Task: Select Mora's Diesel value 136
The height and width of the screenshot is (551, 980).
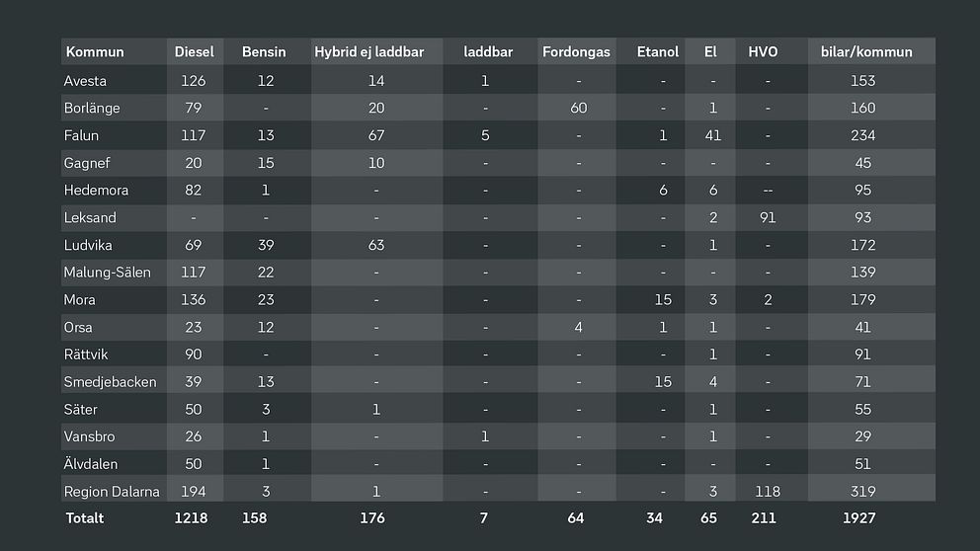Action: point(193,300)
